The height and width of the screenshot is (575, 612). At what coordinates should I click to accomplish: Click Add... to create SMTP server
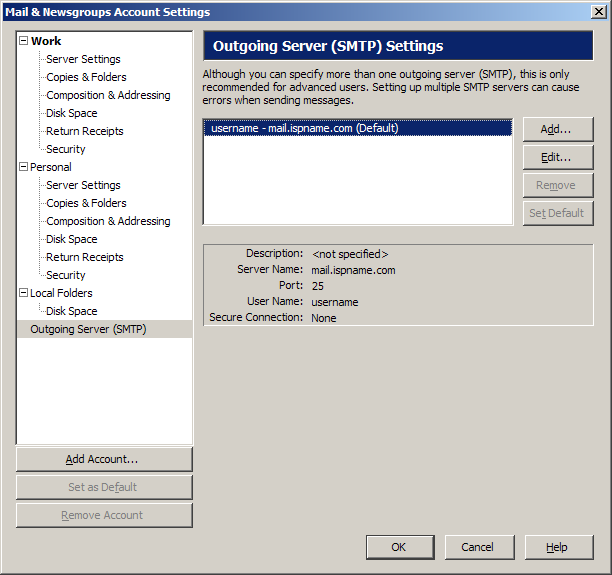pos(557,129)
